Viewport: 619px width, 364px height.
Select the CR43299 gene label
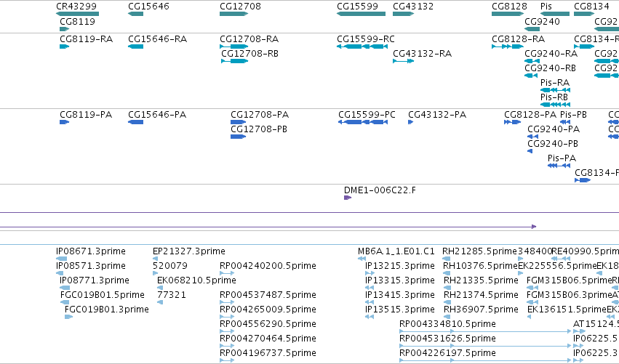(76, 7)
